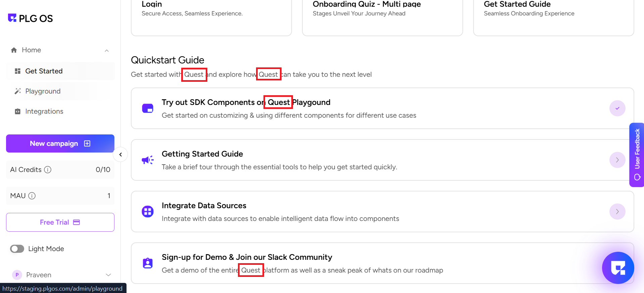Click the Free Trial button
Viewport: 644px width, 293px height.
click(60, 222)
